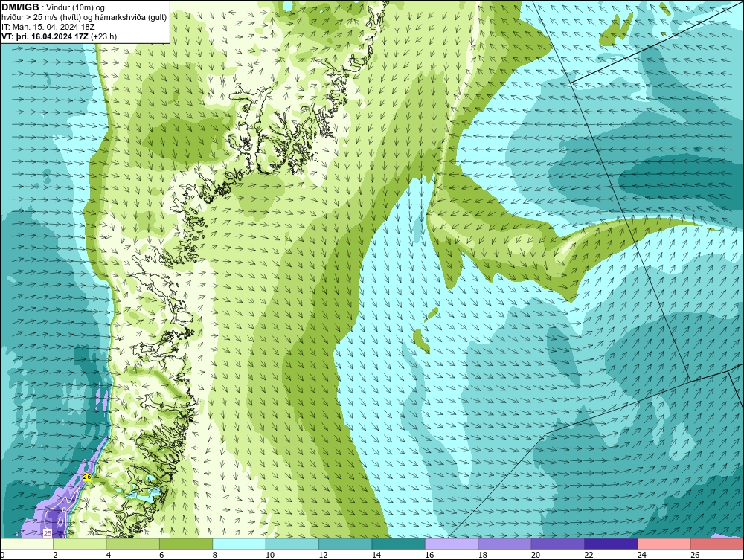Screen dimensions: 744x560
Task: Click the legend scale number 2
Action: click(55, 555)
